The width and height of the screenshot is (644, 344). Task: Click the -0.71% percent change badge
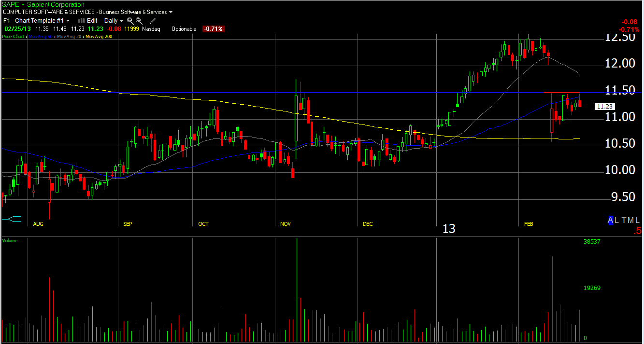coord(213,29)
